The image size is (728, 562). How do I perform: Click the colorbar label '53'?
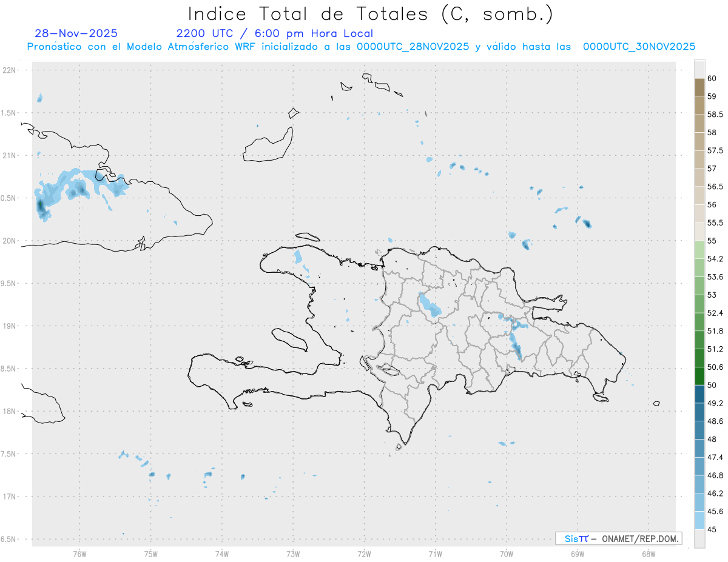pyautogui.click(x=712, y=295)
